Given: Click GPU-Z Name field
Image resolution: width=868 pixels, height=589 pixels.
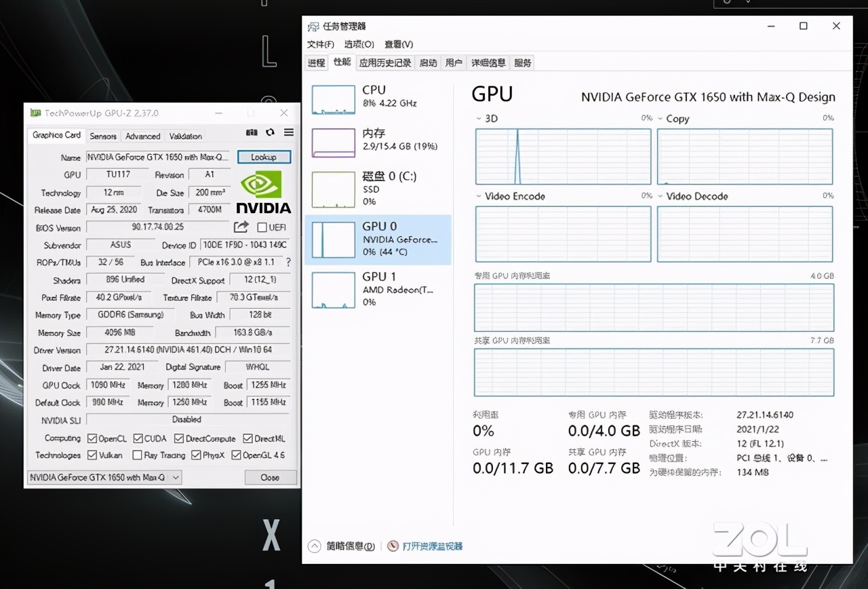Looking at the screenshot, I should pyautogui.click(x=158, y=157).
